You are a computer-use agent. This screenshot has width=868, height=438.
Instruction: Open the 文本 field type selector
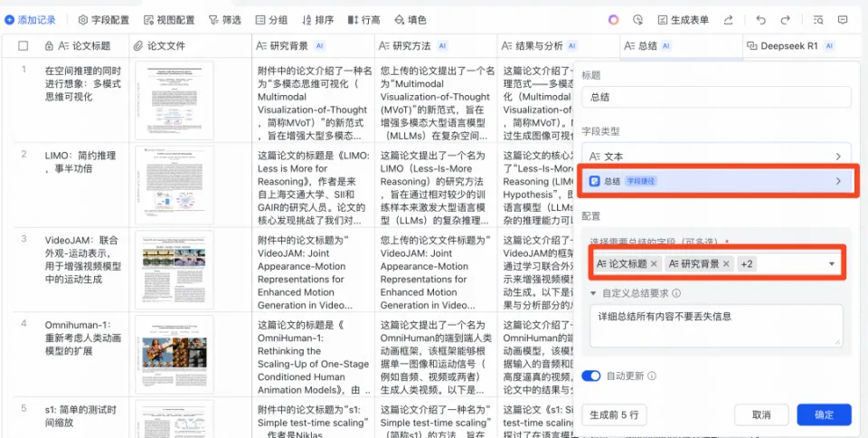(x=716, y=157)
